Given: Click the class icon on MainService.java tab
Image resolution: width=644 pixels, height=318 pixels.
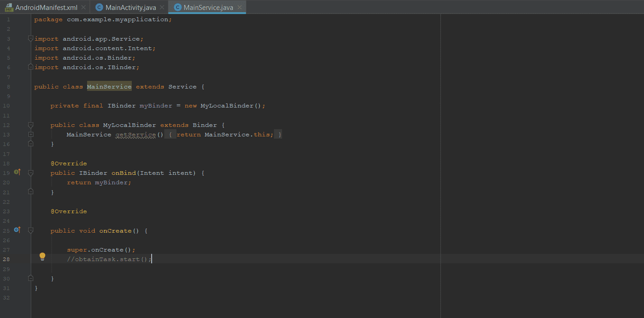Looking at the screenshot, I should coord(178,8).
